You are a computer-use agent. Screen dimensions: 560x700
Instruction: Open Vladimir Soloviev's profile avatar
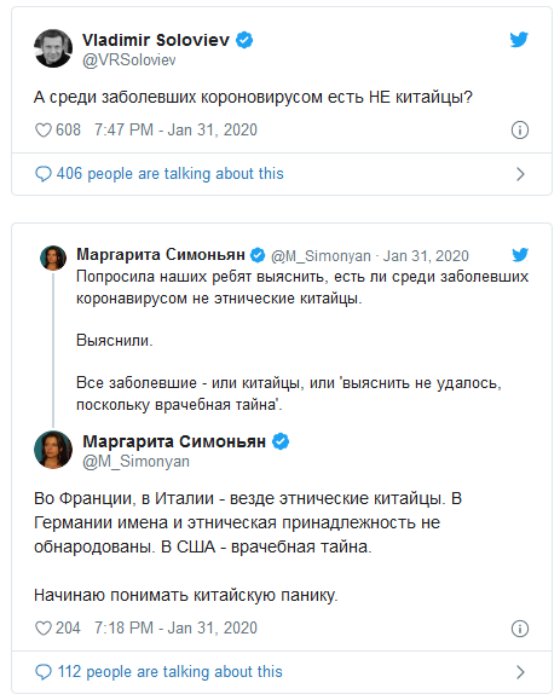53,48
